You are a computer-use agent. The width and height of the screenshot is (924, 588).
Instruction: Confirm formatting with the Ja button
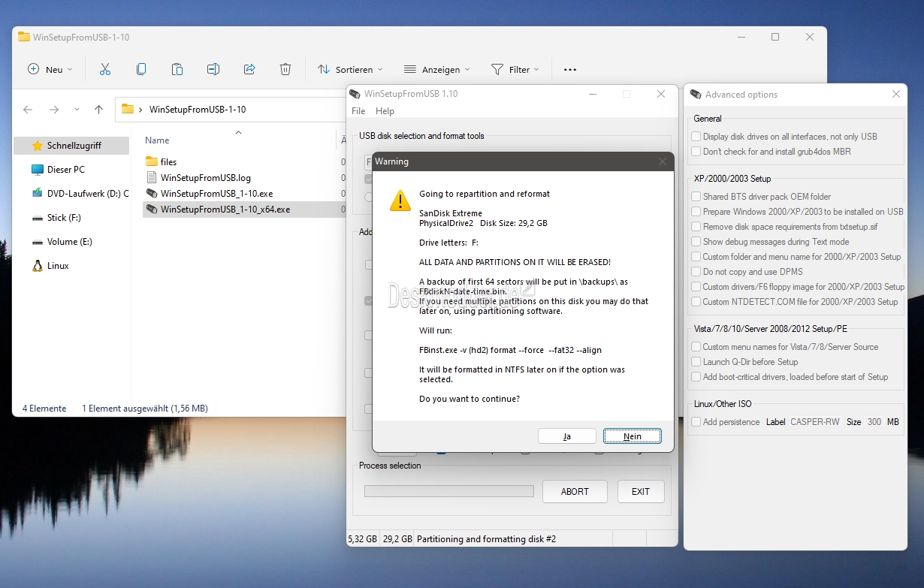click(x=567, y=436)
